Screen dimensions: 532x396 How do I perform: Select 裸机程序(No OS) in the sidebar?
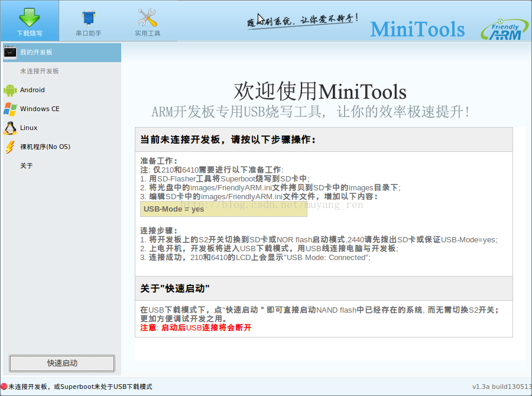coord(62,147)
